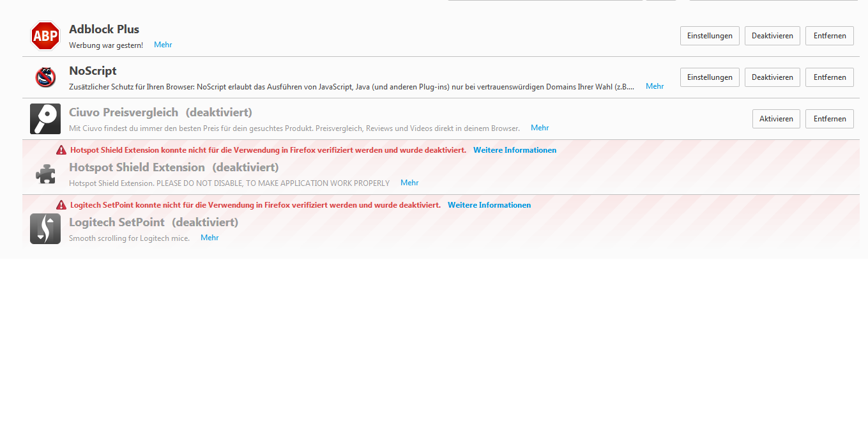Click the Adblock Plus ABP icon
This screenshot has width=868, height=423.
point(45,36)
